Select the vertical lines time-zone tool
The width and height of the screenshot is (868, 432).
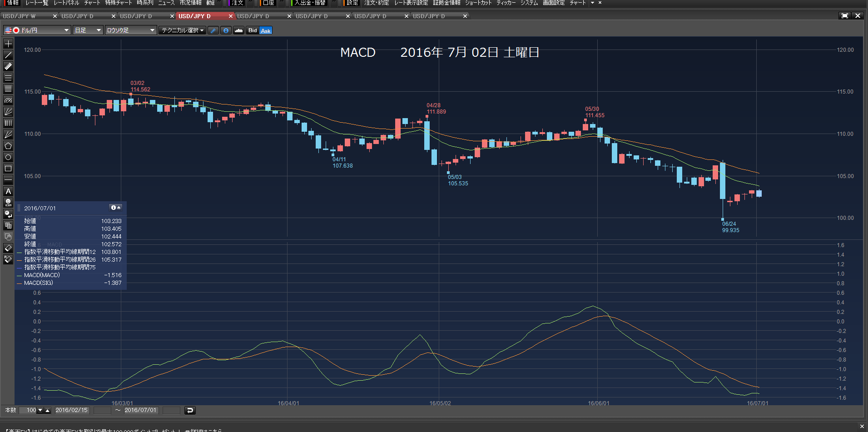point(8,124)
